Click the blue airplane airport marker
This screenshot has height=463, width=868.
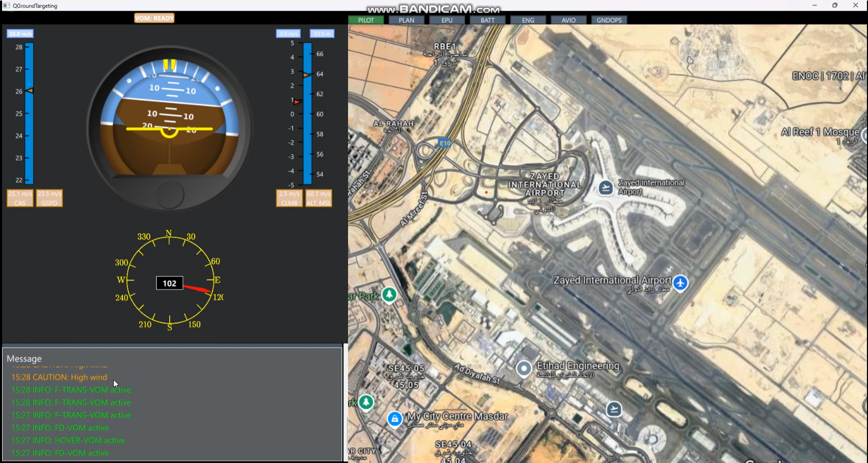[680, 283]
